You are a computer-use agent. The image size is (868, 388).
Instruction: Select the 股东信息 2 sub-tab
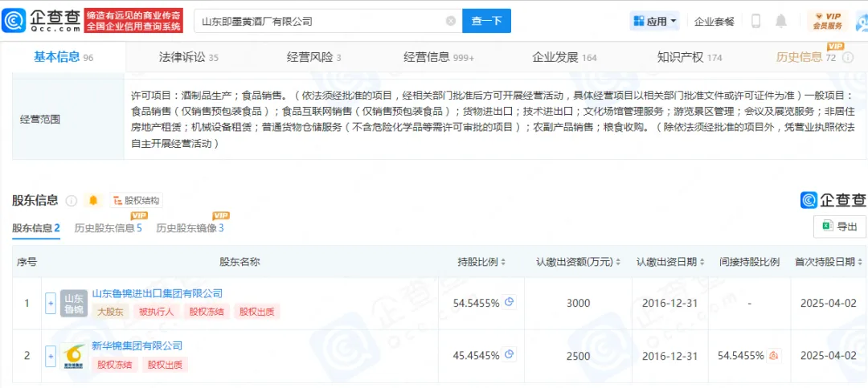tap(36, 228)
